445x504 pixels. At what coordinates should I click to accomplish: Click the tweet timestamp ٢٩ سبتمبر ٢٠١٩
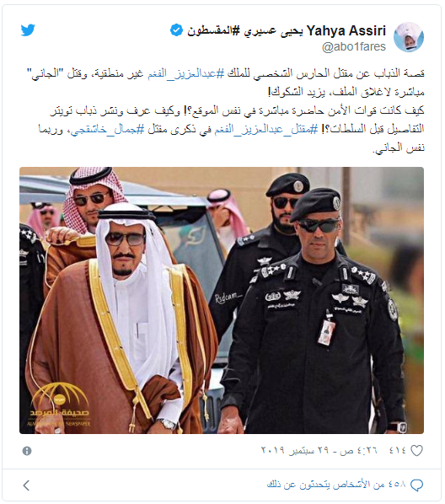pyautogui.click(x=319, y=450)
